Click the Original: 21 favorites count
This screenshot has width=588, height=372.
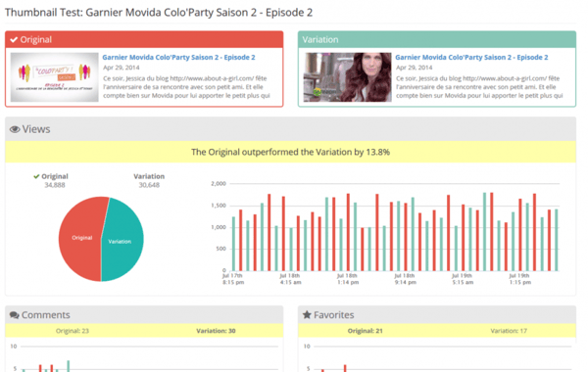click(365, 331)
